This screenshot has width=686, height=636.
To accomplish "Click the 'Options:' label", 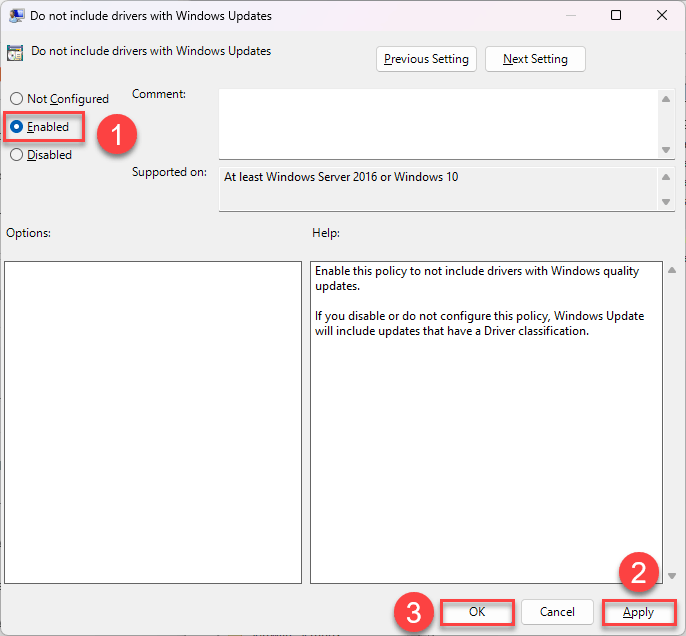I will pyautogui.click(x=28, y=233).
